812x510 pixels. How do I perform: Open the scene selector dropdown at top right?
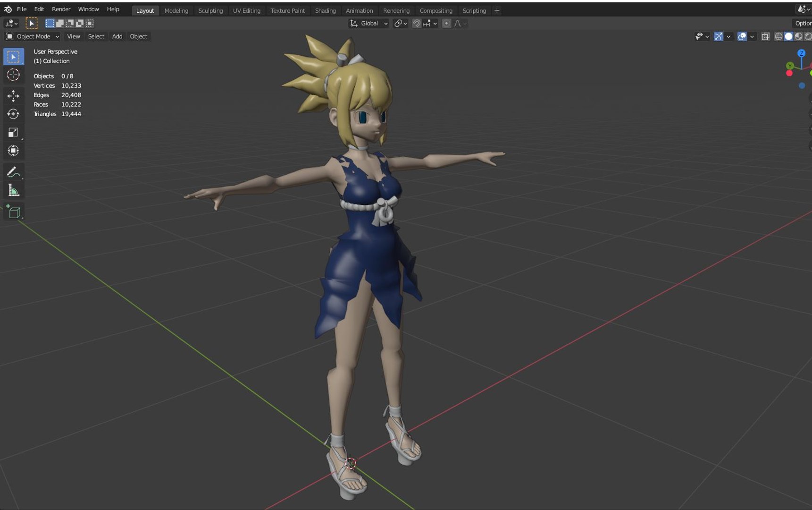[x=804, y=9]
